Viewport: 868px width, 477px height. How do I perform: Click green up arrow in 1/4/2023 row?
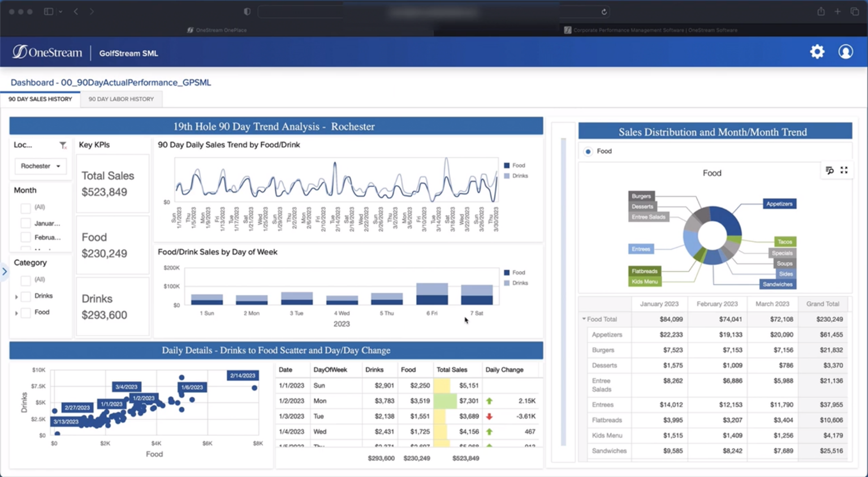coord(489,431)
